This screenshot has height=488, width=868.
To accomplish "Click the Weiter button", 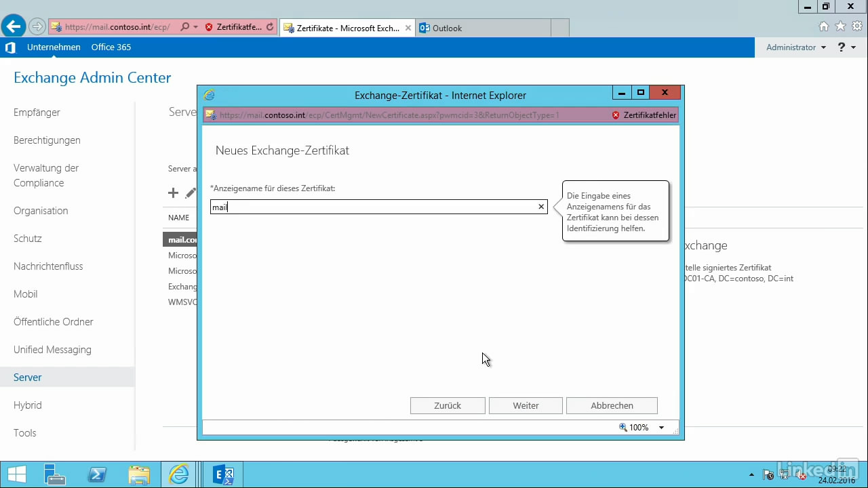I will pyautogui.click(x=526, y=405).
